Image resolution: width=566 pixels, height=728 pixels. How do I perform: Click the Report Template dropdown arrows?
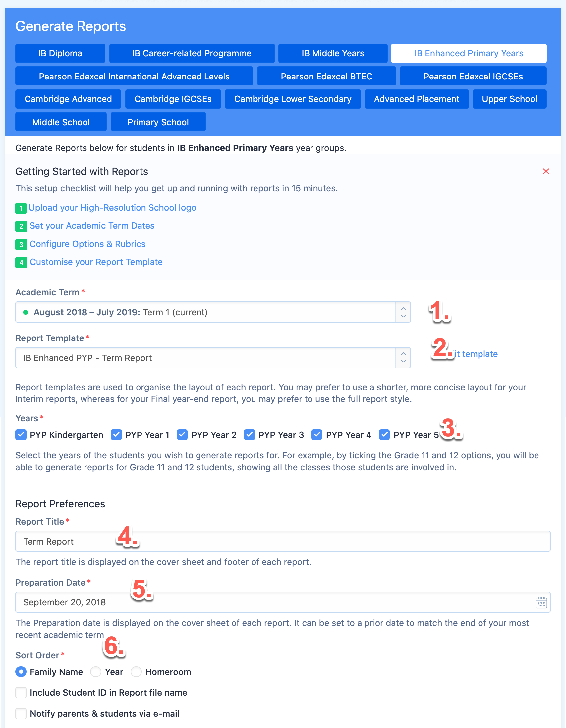(x=403, y=358)
